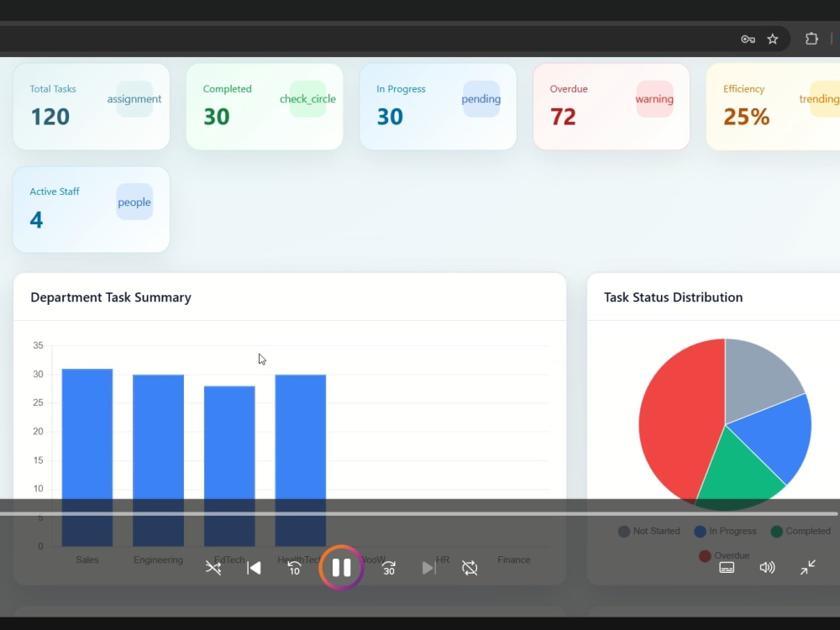Click the Completed value 30
The image size is (840, 630).
(x=217, y=117)
